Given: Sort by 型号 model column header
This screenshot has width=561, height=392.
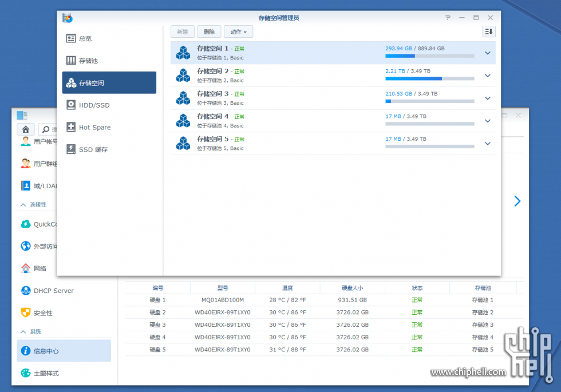Looking at the screenshot, I should point(223,288).
